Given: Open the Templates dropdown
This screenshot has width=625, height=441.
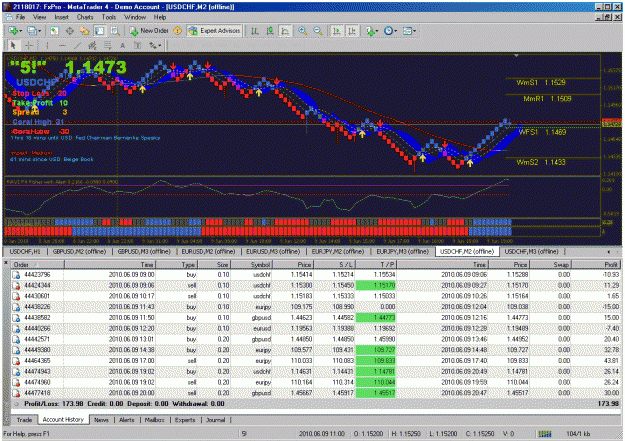Looking at the screenshot, I should tap(409, 31).
